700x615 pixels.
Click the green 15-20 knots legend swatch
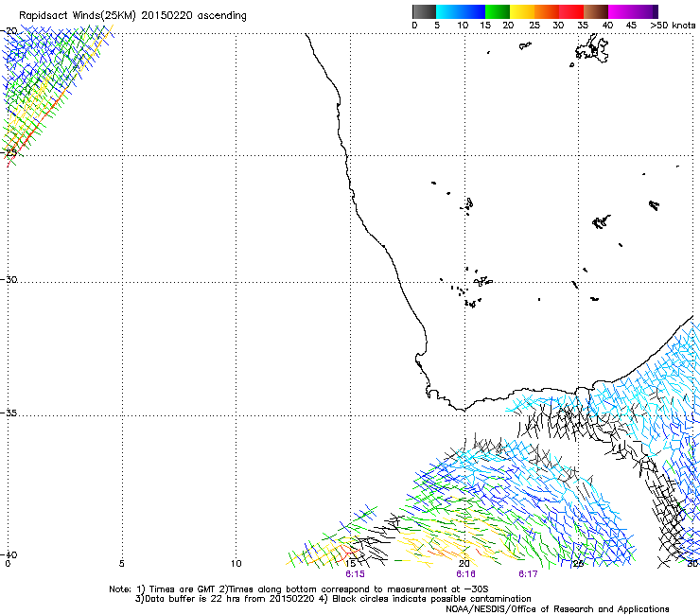[498, 11]
